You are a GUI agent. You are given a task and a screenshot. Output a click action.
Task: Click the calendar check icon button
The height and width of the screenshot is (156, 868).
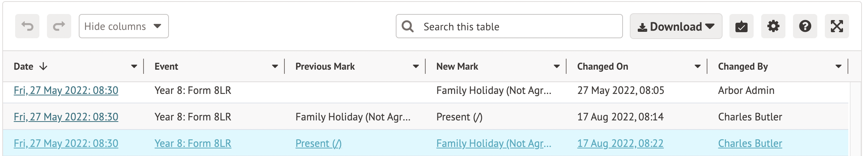741,27
